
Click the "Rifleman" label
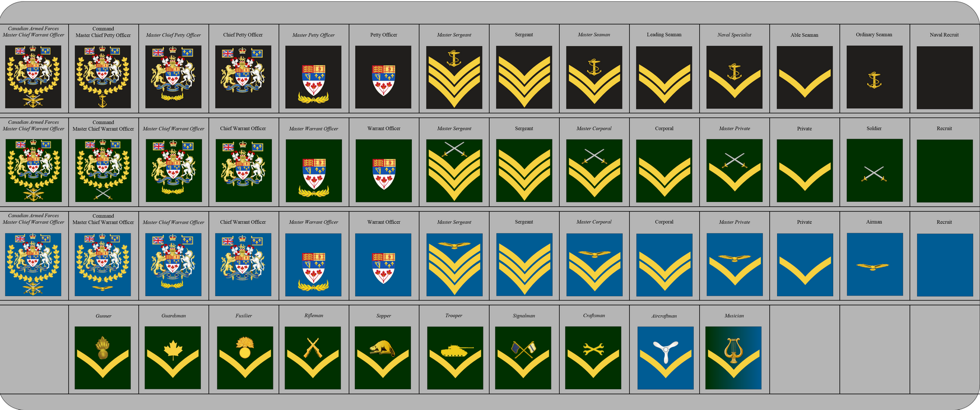(314, 316)
